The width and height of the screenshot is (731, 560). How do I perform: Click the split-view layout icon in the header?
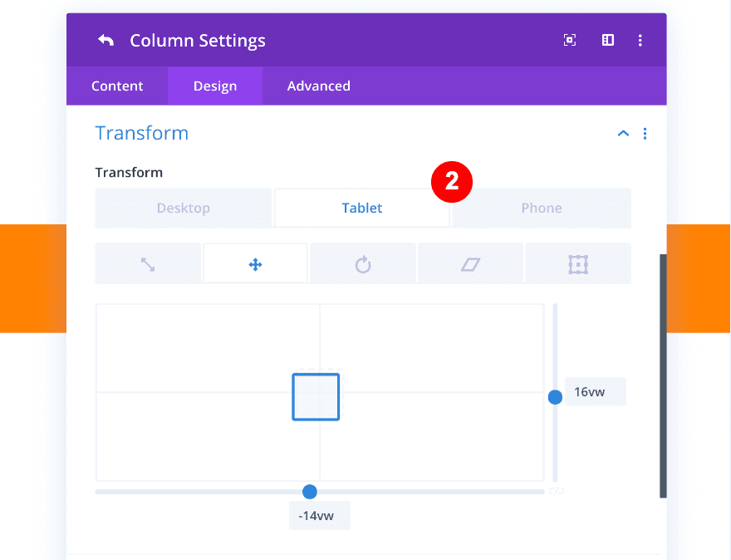607,39
